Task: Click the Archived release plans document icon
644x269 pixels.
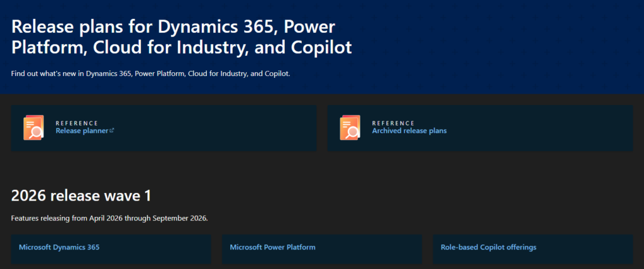Action: click(x=350, y=128)
